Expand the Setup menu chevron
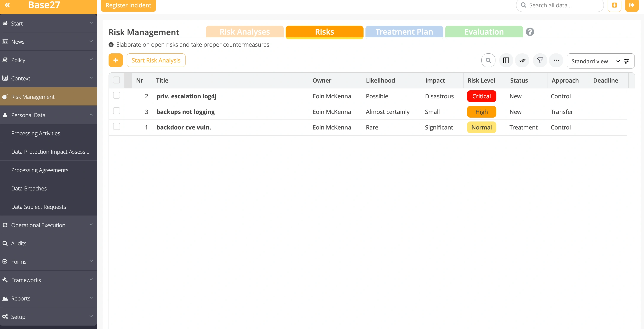Screen dimensions: 644x329 click(91, 316)
